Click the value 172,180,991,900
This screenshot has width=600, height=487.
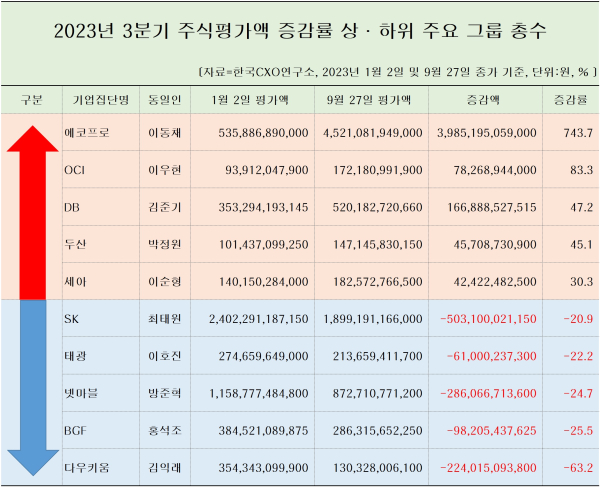(x=378, y=170)
